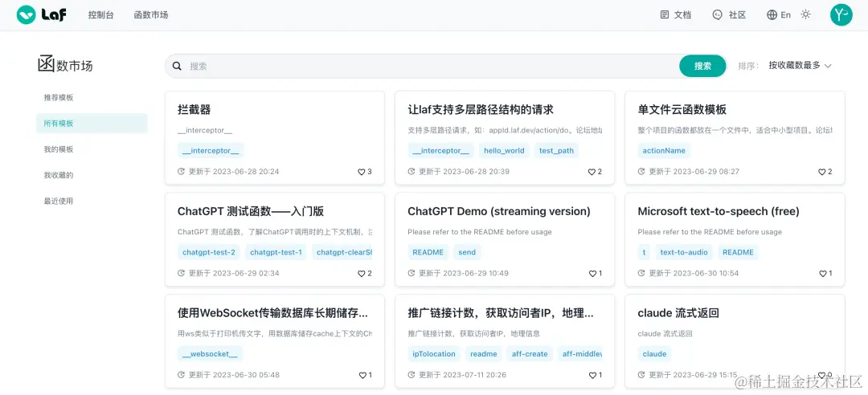Click the text-to-audio function tag

tap(684, 252)
